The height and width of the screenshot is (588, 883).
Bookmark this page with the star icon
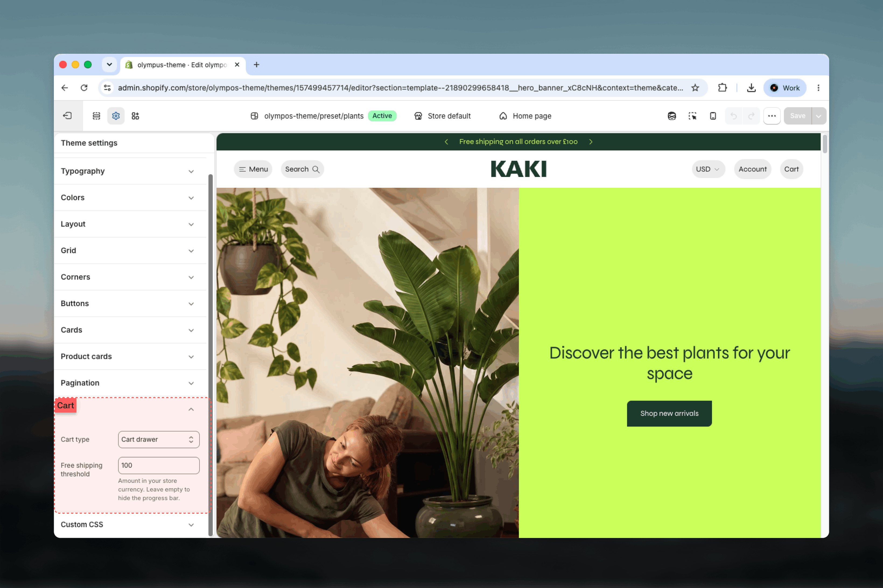pos(695,88)
